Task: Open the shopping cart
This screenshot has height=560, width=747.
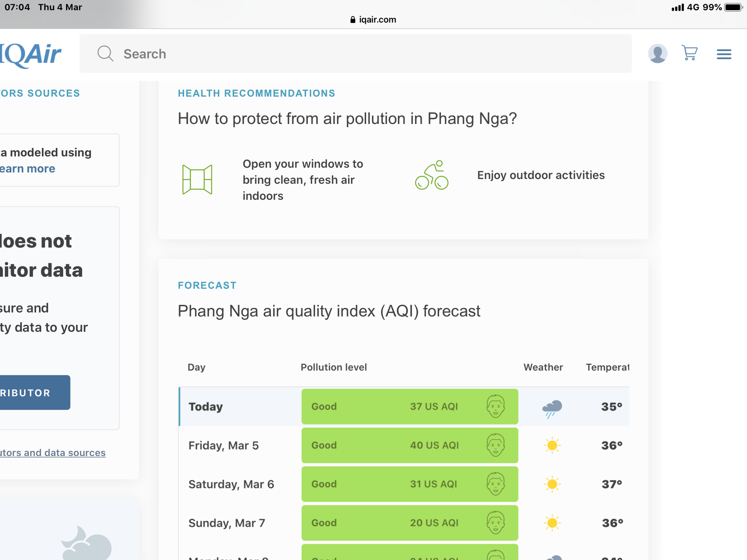Action: pyautogui.click(x=690, y=53)
